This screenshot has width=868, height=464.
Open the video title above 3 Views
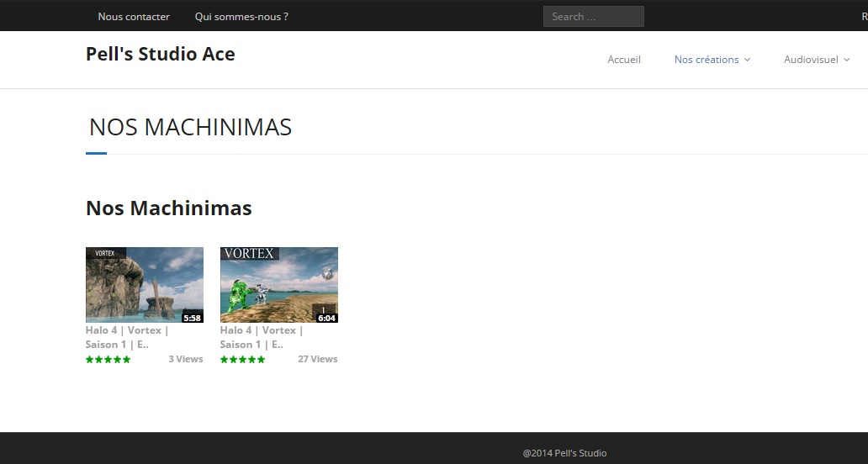click(127, 337)
